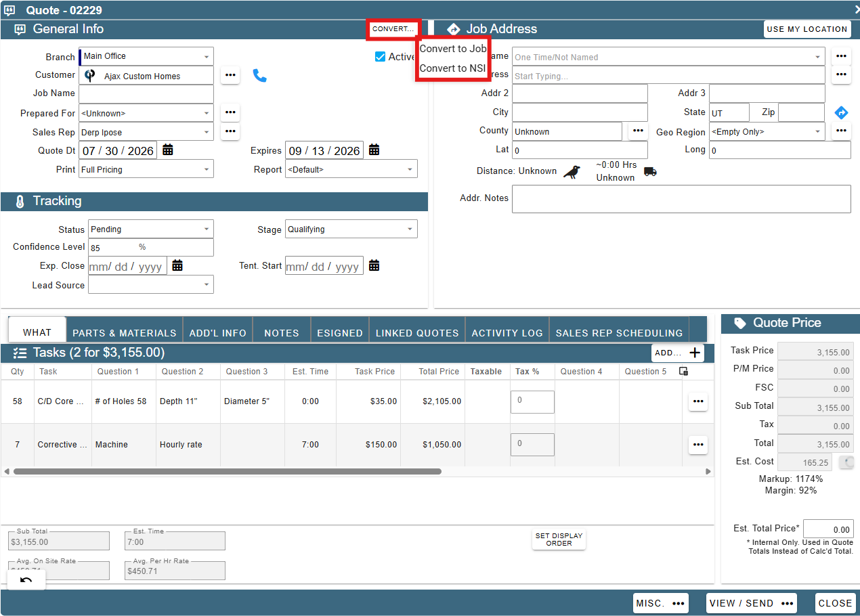The image size is (860, 616).
Task: Open the Branch dropdown
Action: click(146, 56)
